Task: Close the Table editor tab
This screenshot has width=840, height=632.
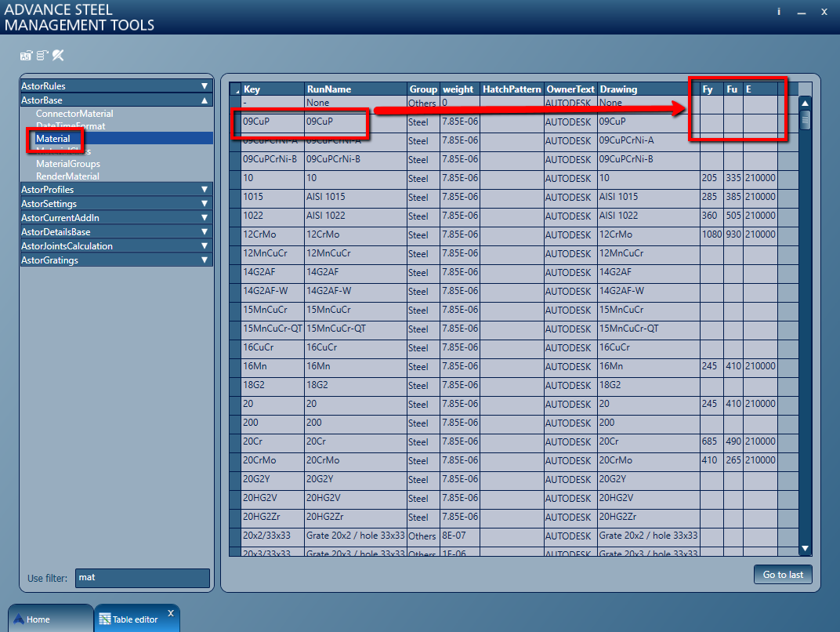Action: click(x=171, y=613)
